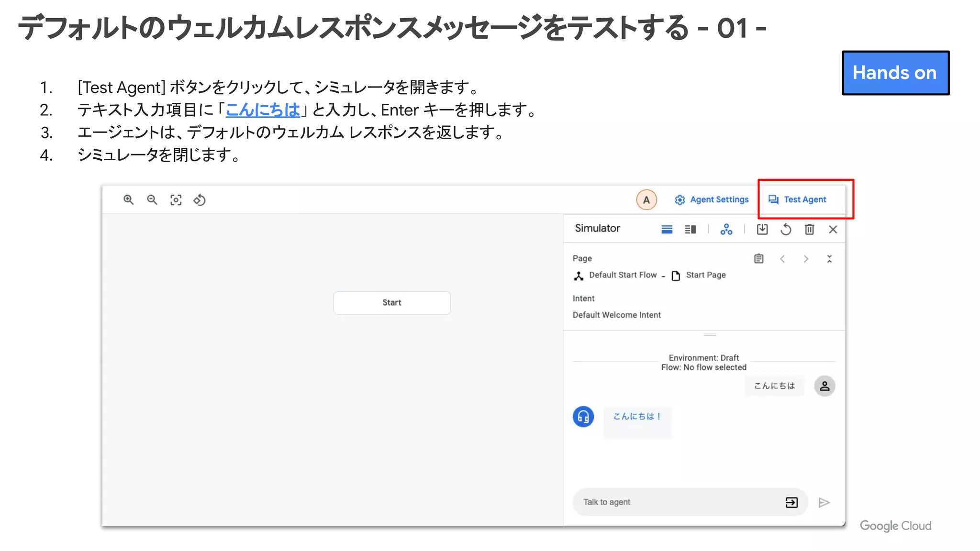Select simulator full-width list view icon
The height and width of the screenshot is (551, 980).
point(667,230)
